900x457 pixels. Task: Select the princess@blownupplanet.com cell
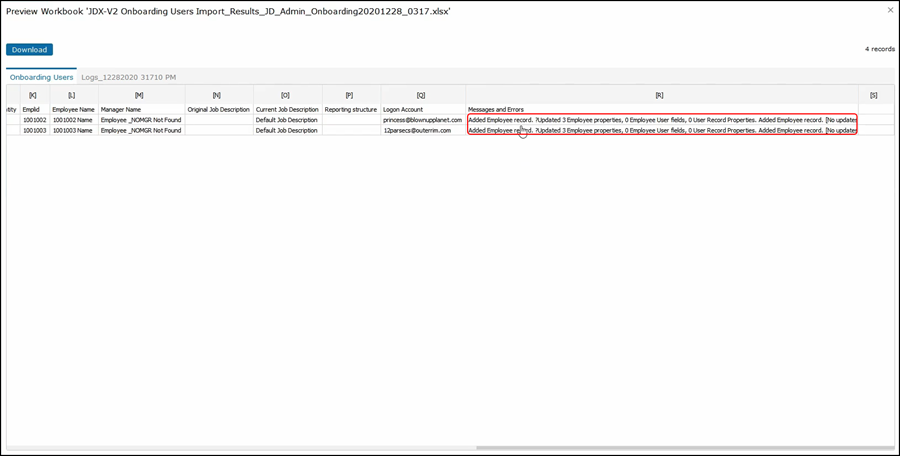(x=422, y=120)
